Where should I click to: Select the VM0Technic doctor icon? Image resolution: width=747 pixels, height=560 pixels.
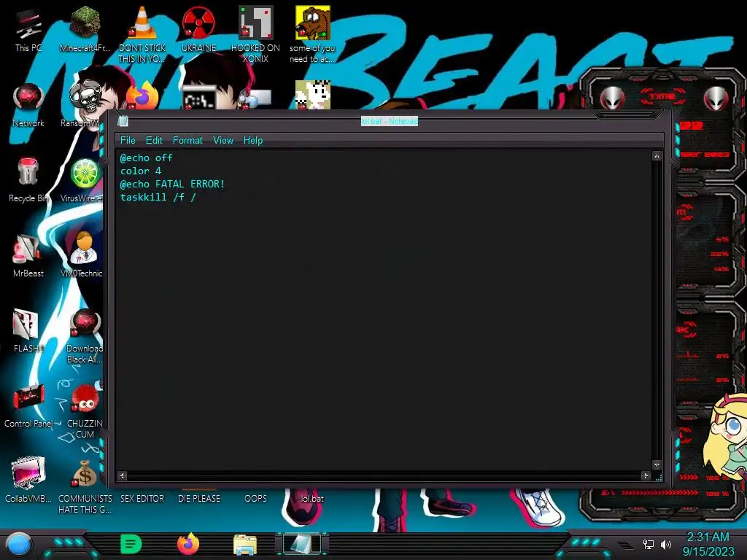tap(84, 254)
